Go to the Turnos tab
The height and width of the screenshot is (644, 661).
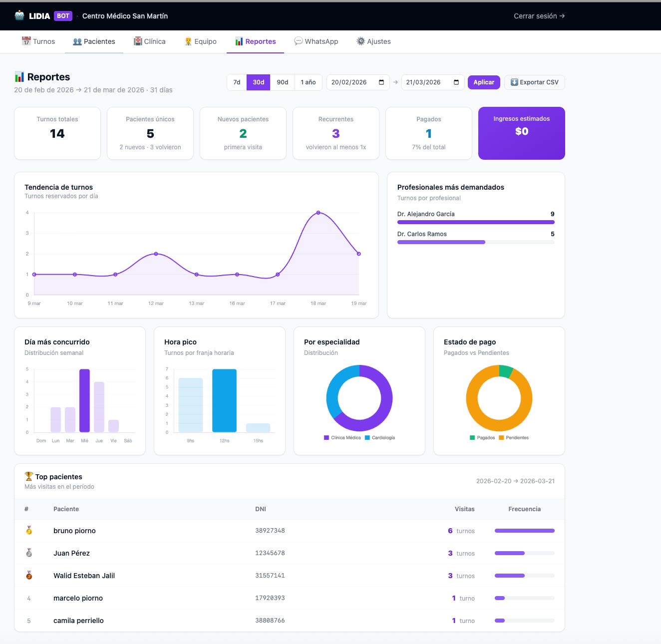coord(38,41)
